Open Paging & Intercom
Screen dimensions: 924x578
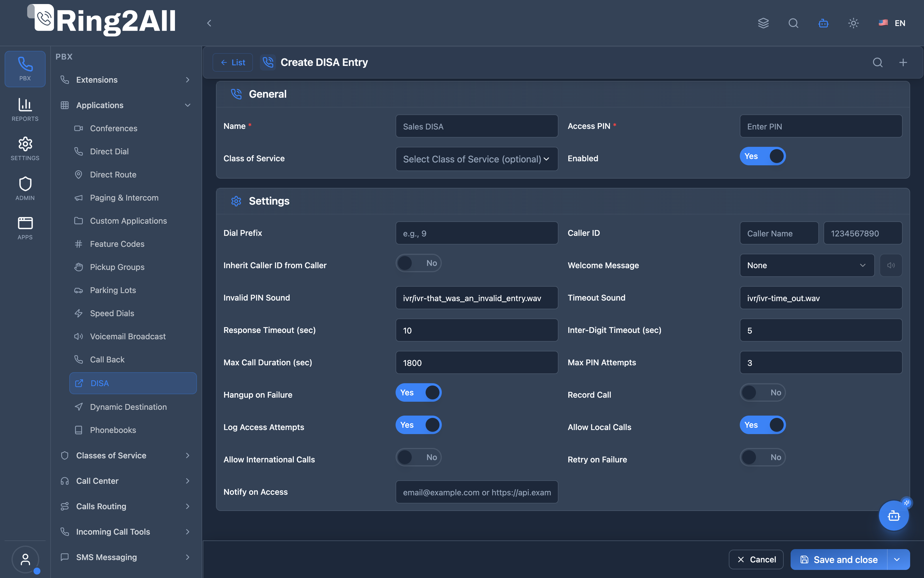tap(133, 198)
